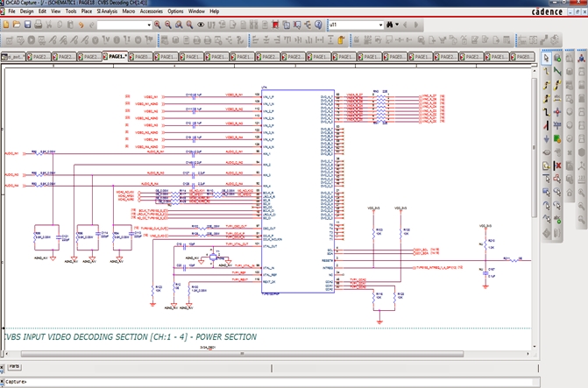The width and height of the screenshot is (588, 388).
Task: Select the Place Line tool
Action: pos(546,179)
